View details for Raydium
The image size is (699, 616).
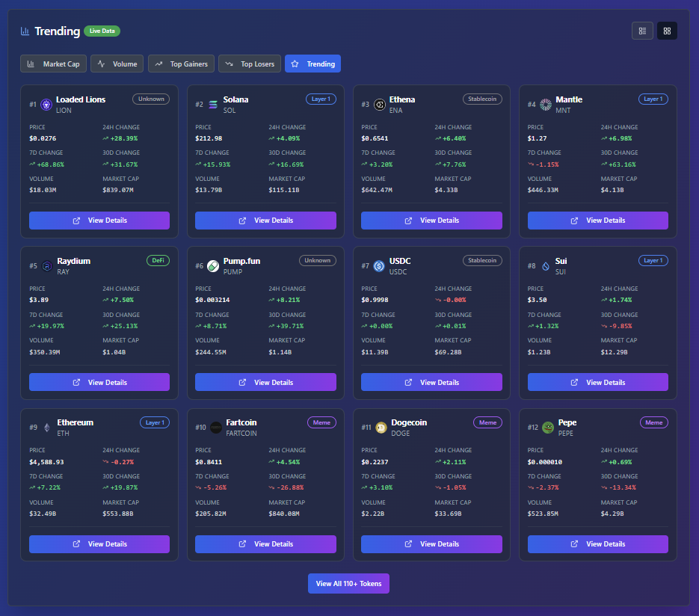coord(99,383)
